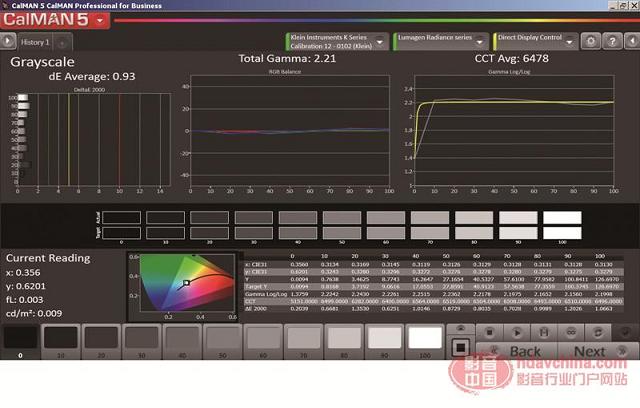Click the CCT Avg: 6478 text
Image resolution: width=640 pixels, height=408 pixels.
[511, 58]
